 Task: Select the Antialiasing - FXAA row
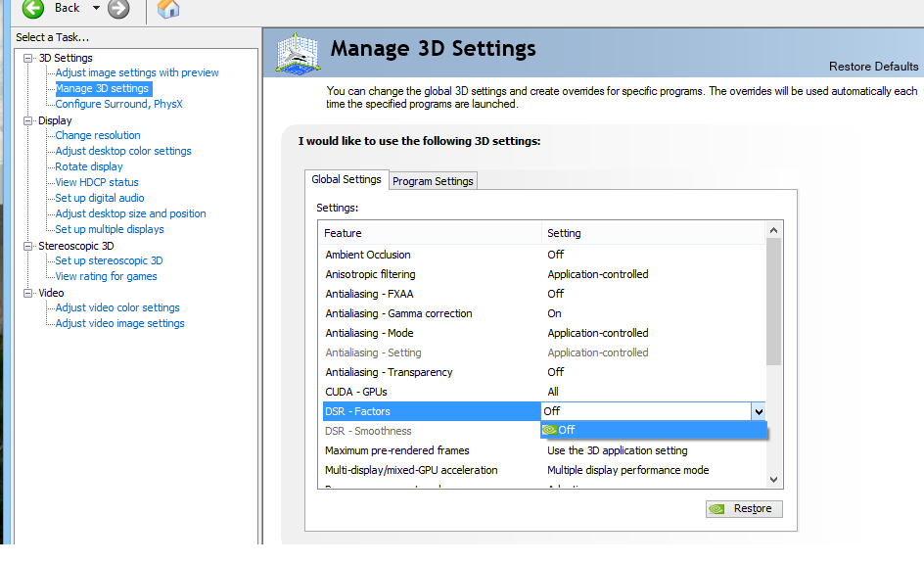point(542,294)
